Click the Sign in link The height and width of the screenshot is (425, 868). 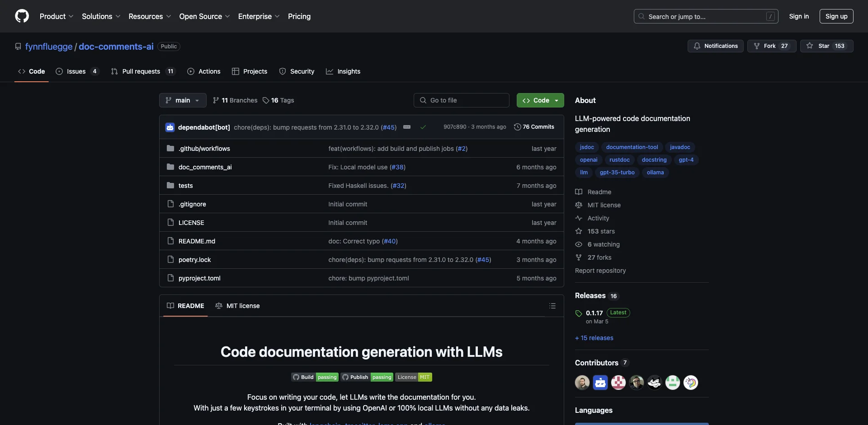tap(799, 16)
